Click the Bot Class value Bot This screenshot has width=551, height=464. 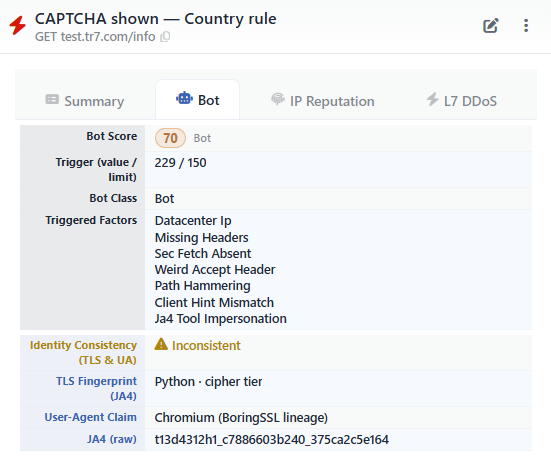click(164, 199)
